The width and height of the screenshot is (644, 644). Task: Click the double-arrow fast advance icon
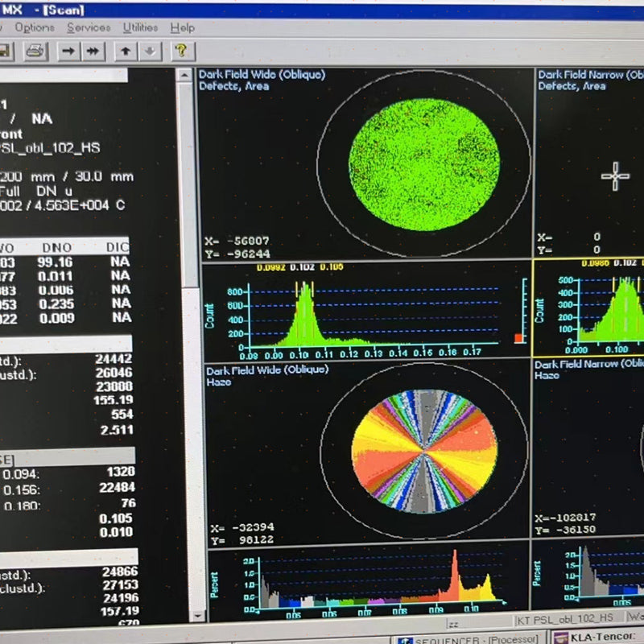[92, 50]
